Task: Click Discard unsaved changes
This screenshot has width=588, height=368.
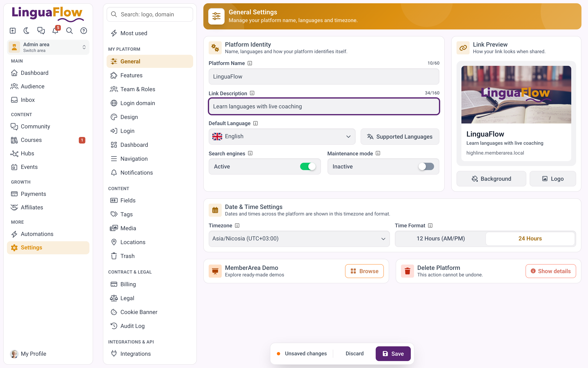Action: (x=354, y=353)
